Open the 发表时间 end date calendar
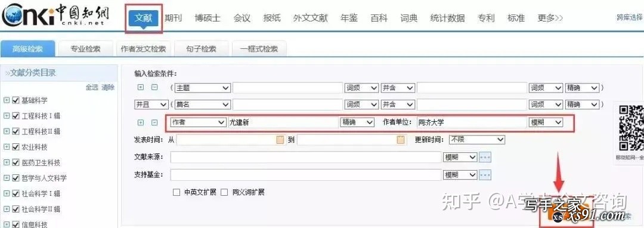Screen dimensions: 644x228 [x=401, y=140]
